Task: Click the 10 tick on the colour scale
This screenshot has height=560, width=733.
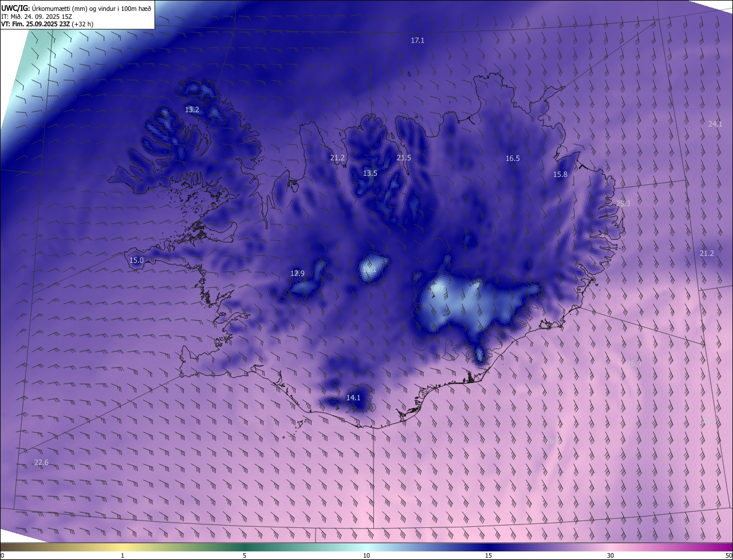Action: tap(366, 555)
